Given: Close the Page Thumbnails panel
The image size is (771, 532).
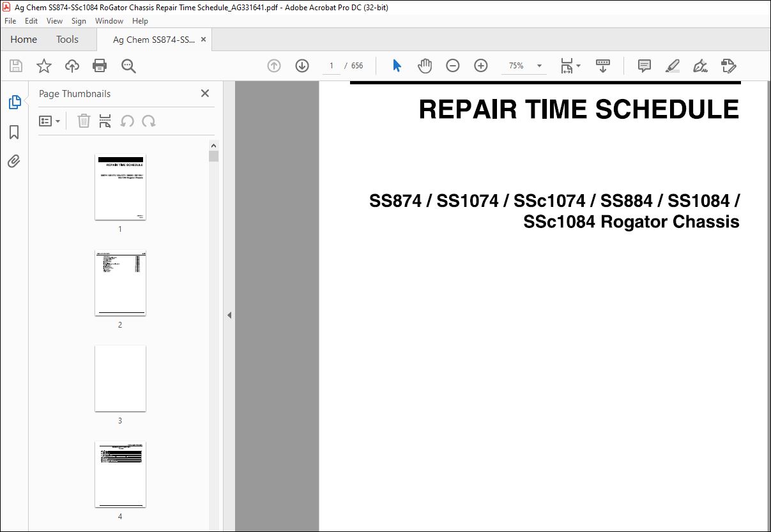Looking at the screenshot, I should [205, 93].
